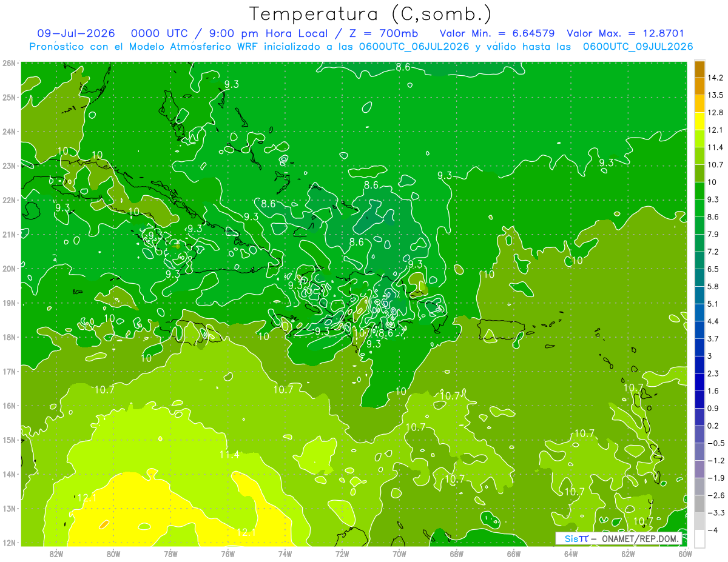Viewport: 728px width, 562px height.
Task: Click the purple swatch between -1.9 and -1.2
Action: [x=699, y=469]
